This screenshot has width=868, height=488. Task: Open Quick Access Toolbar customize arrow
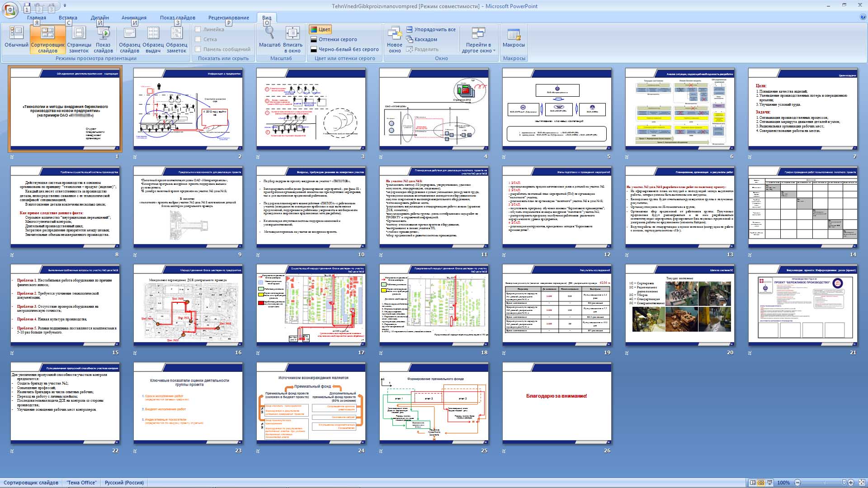[x=65, y=6]
